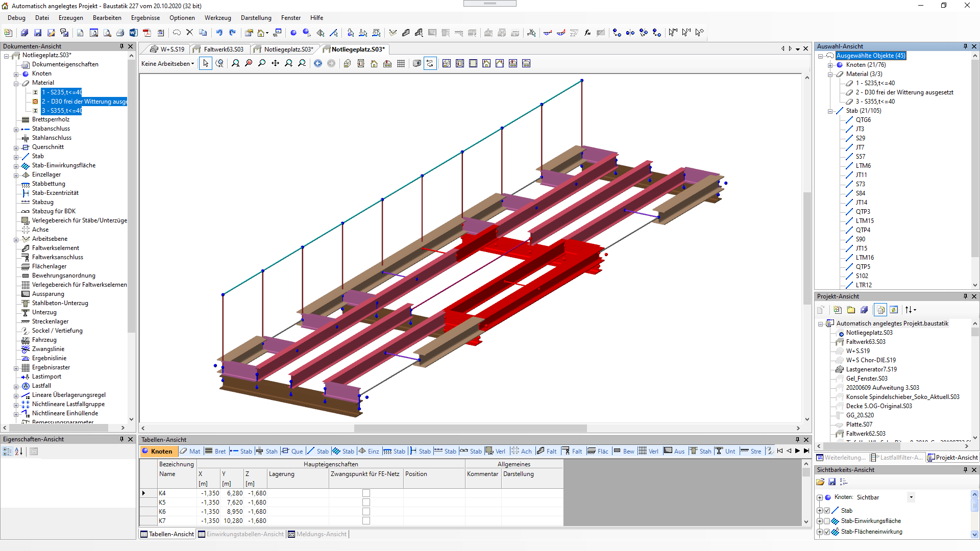Click X coordinate cell of node K4
This screenshot has height=551, width=980.
209,493
